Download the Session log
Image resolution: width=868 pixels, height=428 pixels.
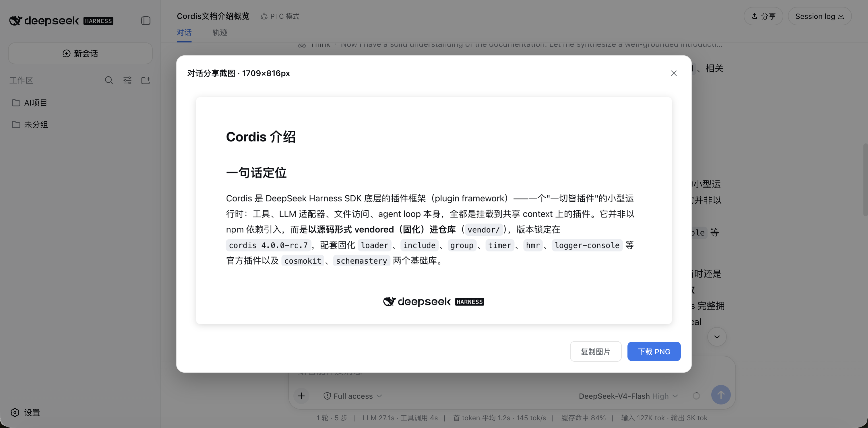[x=819, y=16]
